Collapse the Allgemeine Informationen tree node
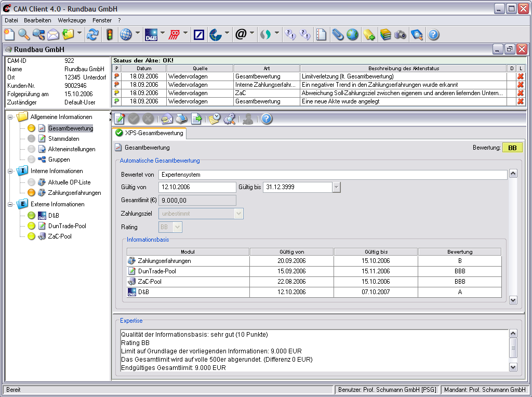Viewport: 532px width, 397px height. click(x=10, y=117)
